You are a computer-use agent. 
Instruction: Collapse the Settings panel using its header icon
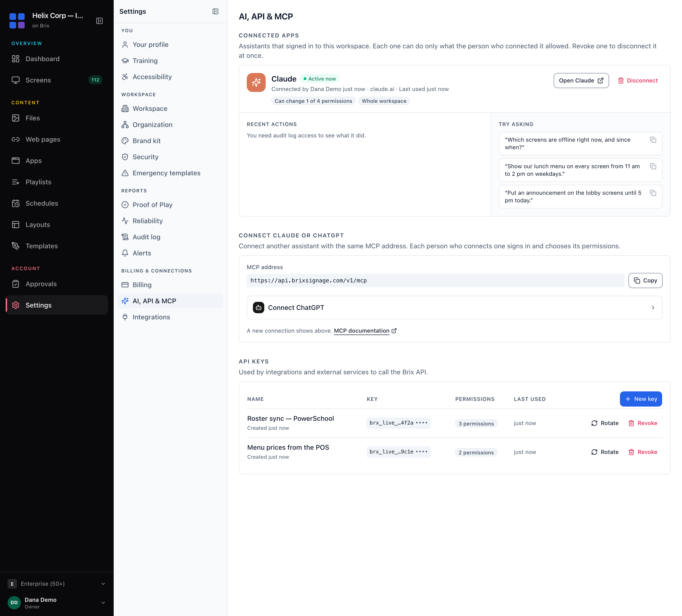(215, 12)
